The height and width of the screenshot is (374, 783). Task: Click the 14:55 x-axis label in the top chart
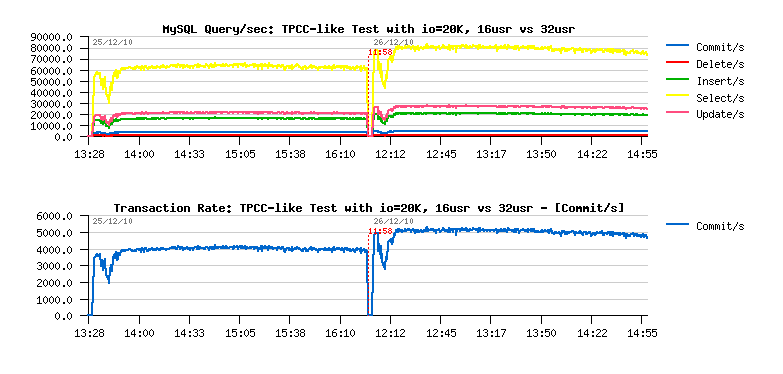click(x=642, y=155)
